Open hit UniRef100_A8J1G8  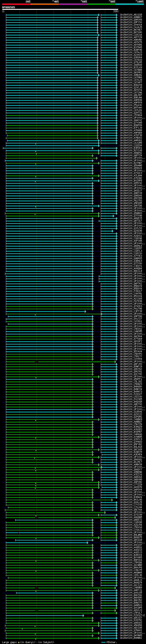point(131,15)
